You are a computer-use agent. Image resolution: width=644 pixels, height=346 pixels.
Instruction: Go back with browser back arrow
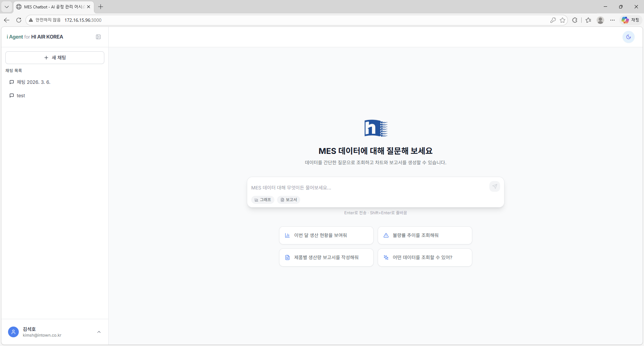tap(7, 20)
